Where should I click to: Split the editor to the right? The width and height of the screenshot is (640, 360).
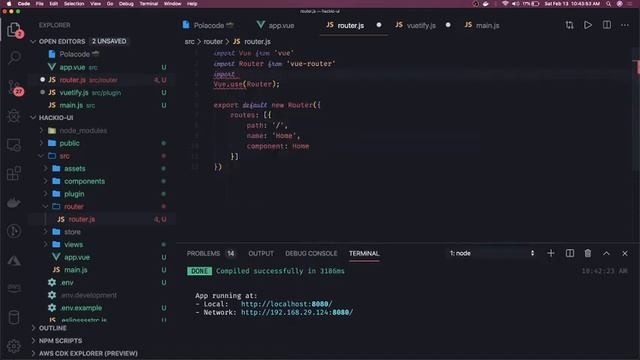607,25
